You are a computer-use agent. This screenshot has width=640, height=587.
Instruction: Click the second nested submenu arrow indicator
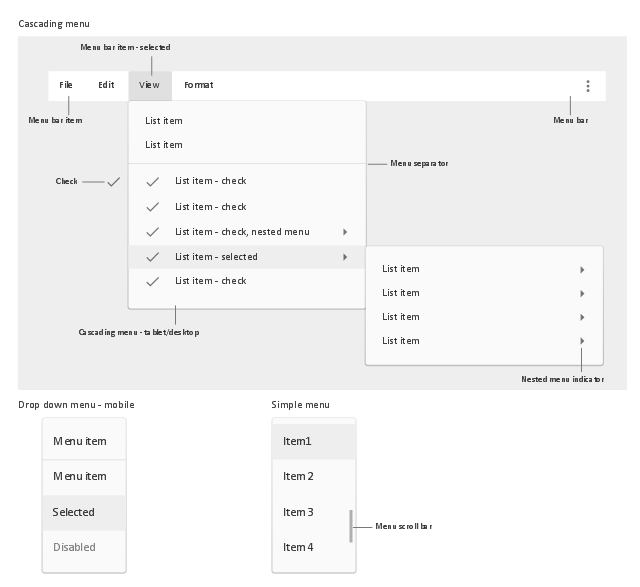click(582, 294)
